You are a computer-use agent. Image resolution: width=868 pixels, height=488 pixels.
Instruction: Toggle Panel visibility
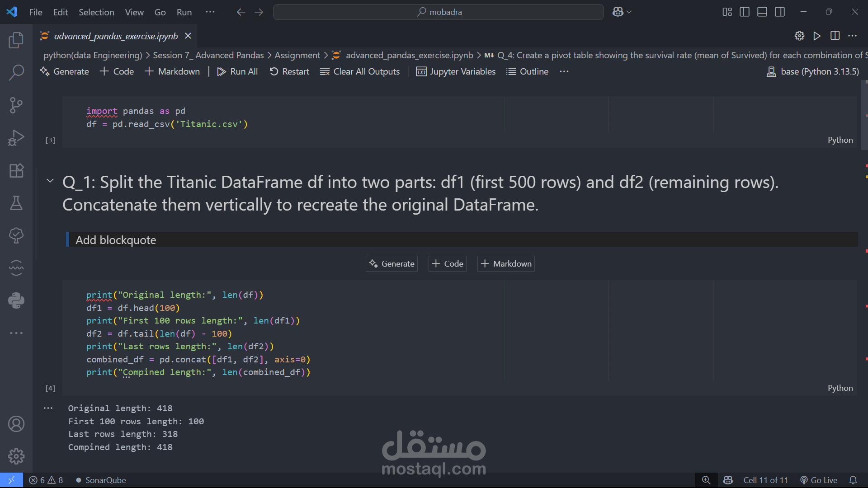pos(762,12)
